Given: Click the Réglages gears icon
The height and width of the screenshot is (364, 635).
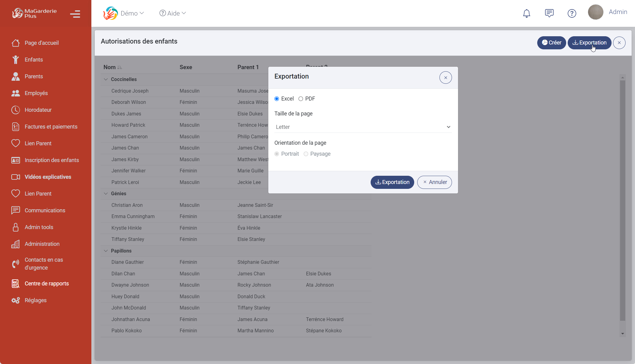Looking at the screenshot, I should (x=16, y=300).
